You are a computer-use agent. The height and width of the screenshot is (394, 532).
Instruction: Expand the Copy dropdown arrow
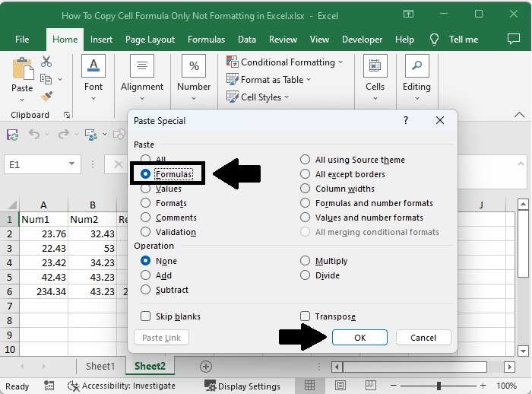pyautogui.click(x=60, y=79)
